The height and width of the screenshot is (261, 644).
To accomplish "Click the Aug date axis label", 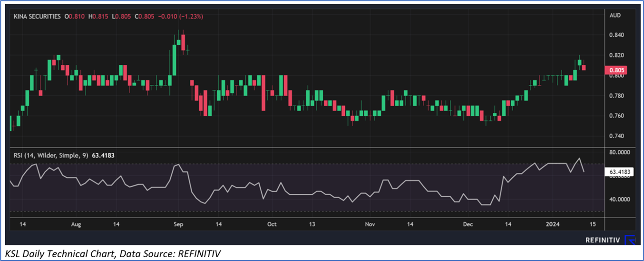I will tap(77, 224).
